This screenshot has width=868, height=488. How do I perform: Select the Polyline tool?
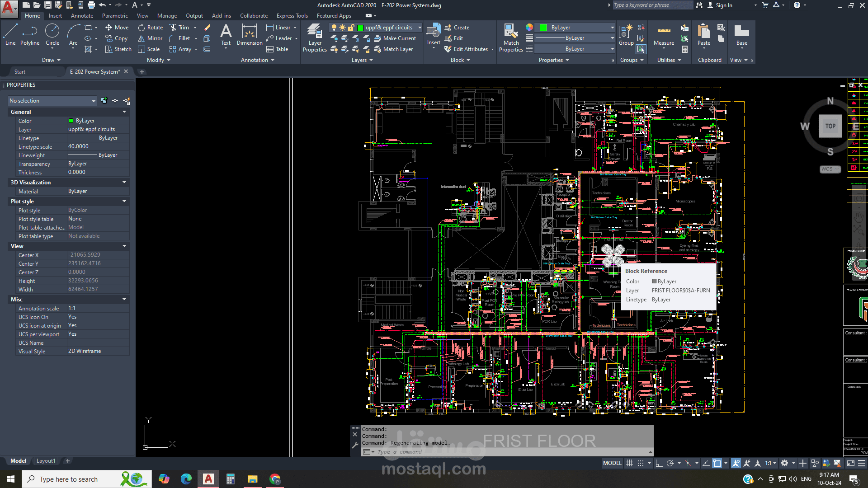click(30, 35)
